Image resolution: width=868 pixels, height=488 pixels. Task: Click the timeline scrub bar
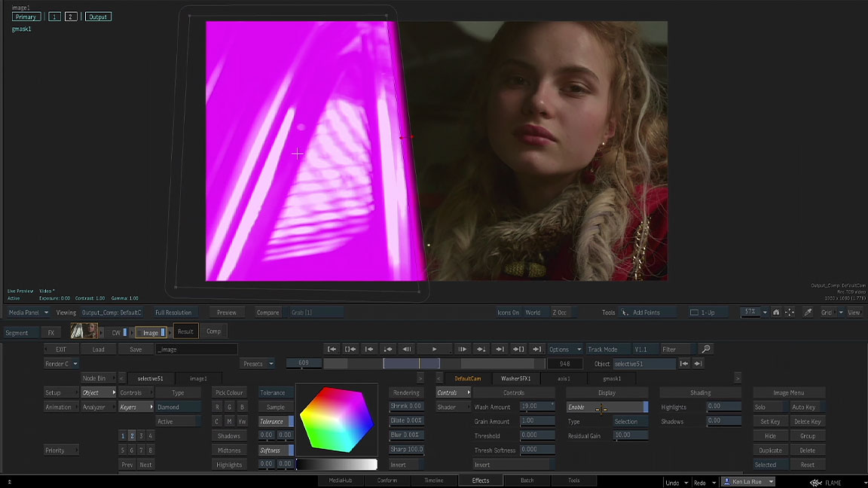pos(434,364)
